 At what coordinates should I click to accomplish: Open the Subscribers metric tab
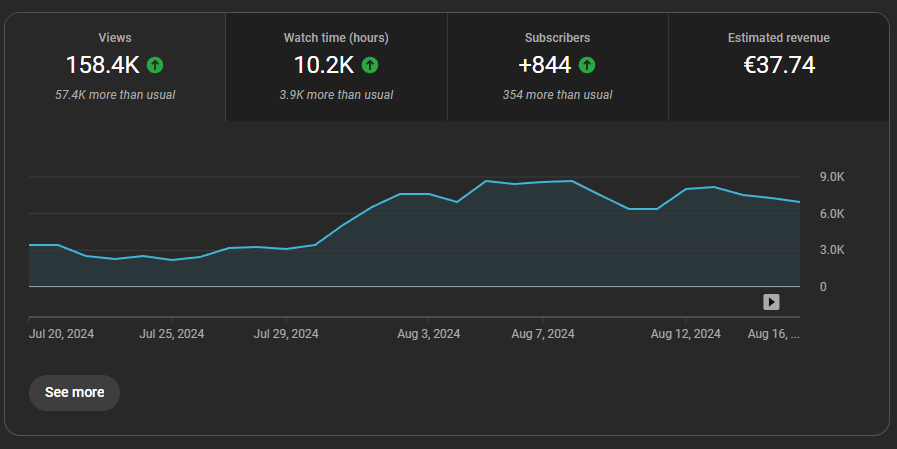click(x=557, y=67)
